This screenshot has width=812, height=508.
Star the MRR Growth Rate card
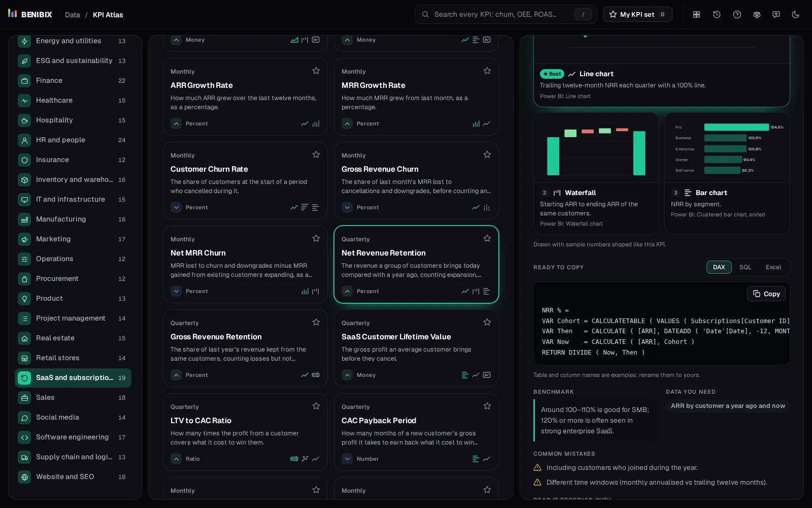tap(487, 71)
